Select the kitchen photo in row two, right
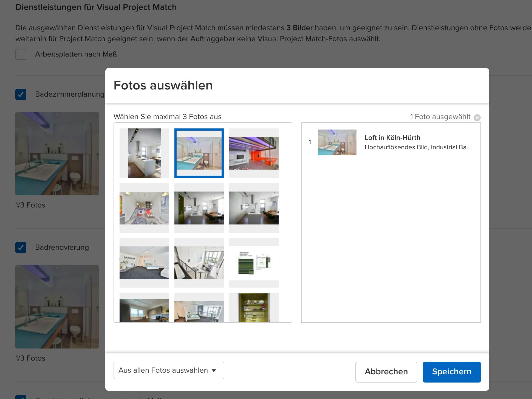 click(254, 208)
